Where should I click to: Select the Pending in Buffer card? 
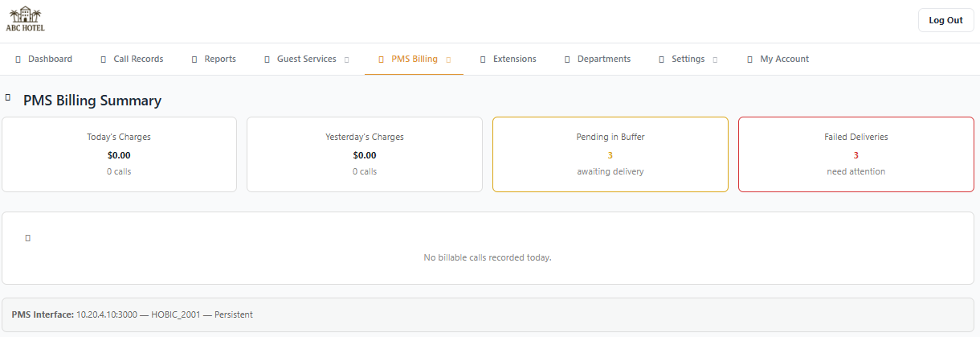(610, 154)
